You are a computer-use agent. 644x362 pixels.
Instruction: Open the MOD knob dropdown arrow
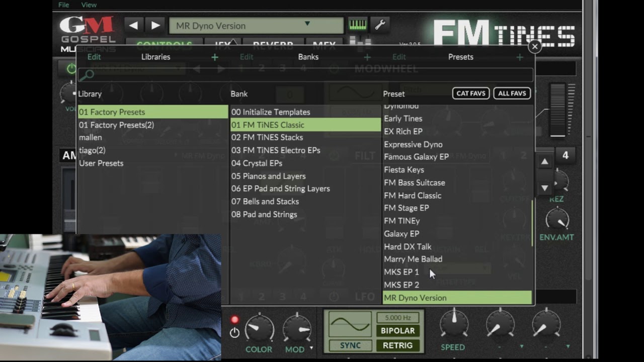(x=311, y=348)
